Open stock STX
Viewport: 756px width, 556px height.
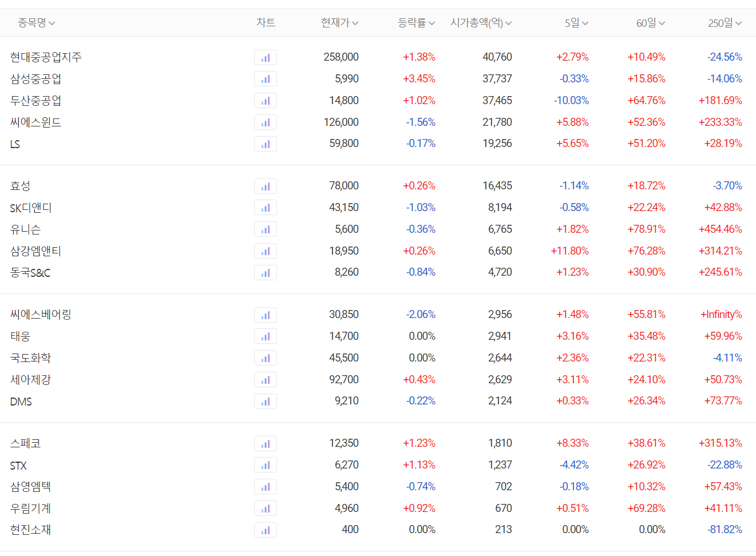point(18,466)
